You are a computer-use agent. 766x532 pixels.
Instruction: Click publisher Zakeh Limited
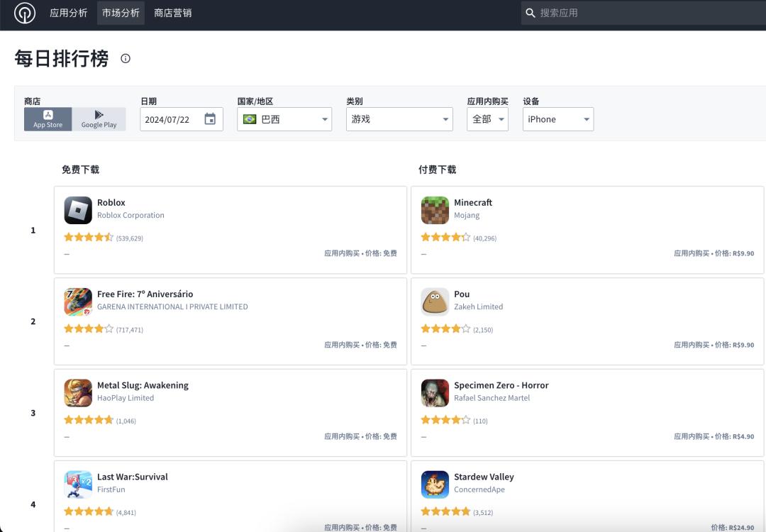pyautogui.click(x=478, y=307)
